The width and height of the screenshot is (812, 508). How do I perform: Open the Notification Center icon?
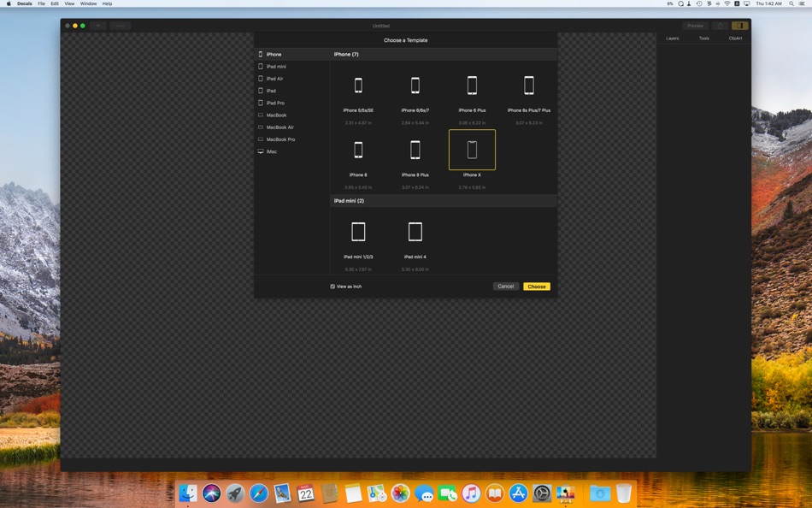coord(803,3)
